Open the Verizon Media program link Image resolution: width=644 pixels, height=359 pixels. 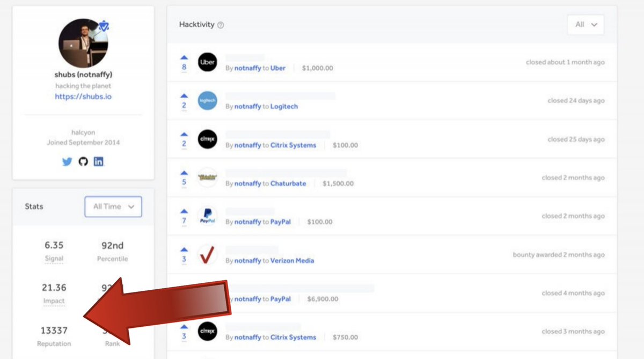(x=292, y=260)
